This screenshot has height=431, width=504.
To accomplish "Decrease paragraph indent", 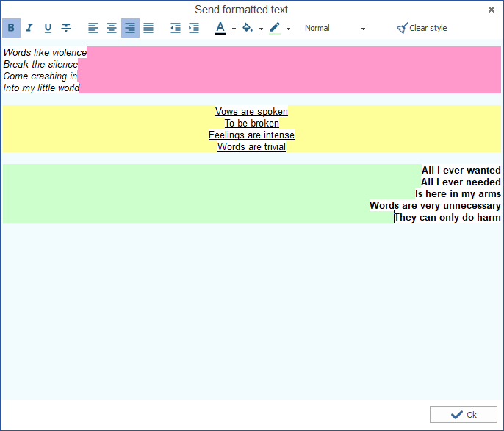I will coord(176,28).
